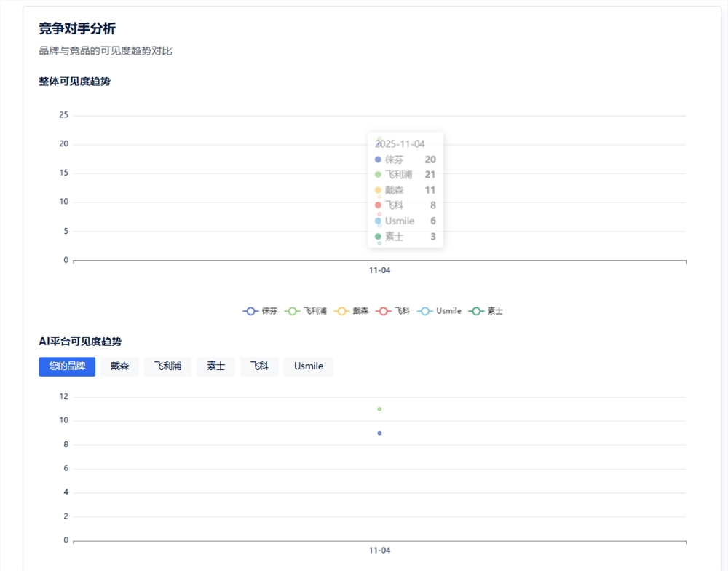Screen dimensions: 728x571
Task: Select the Usmile brand filter button
Action: click(308, 366)
